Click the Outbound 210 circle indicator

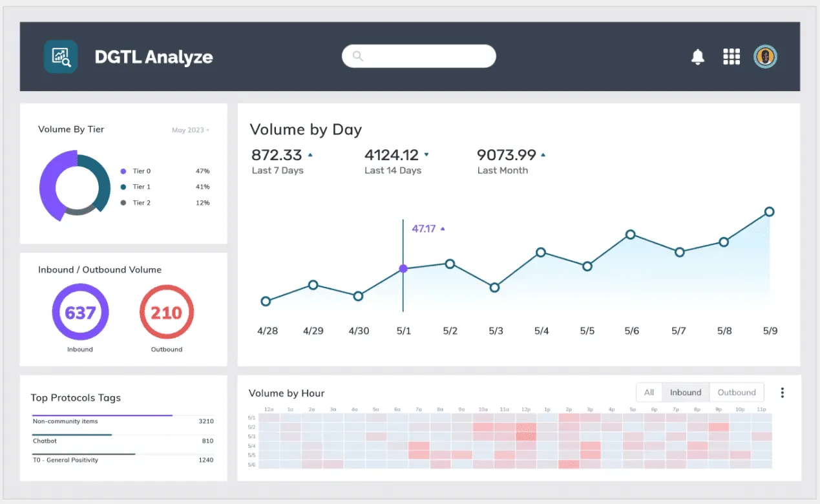click(x=166, y=313)
